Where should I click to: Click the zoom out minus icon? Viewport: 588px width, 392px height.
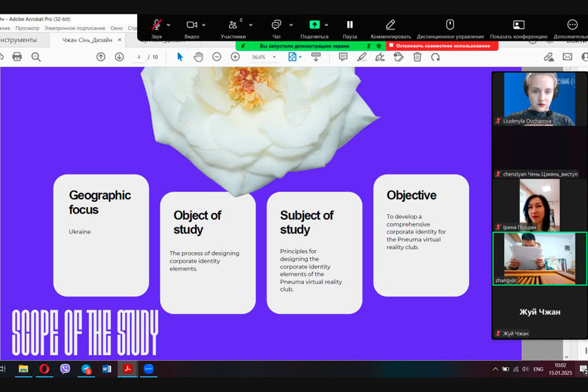(217, 57)
